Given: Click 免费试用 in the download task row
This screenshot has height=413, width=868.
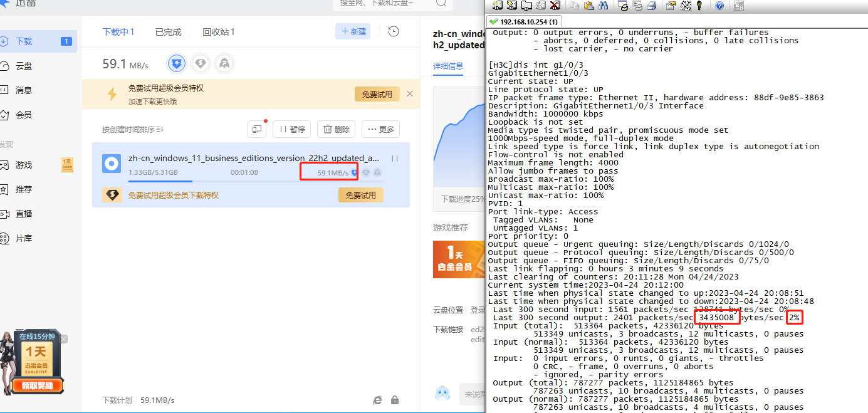Looking at the screenshot, I should coord(360,195).
